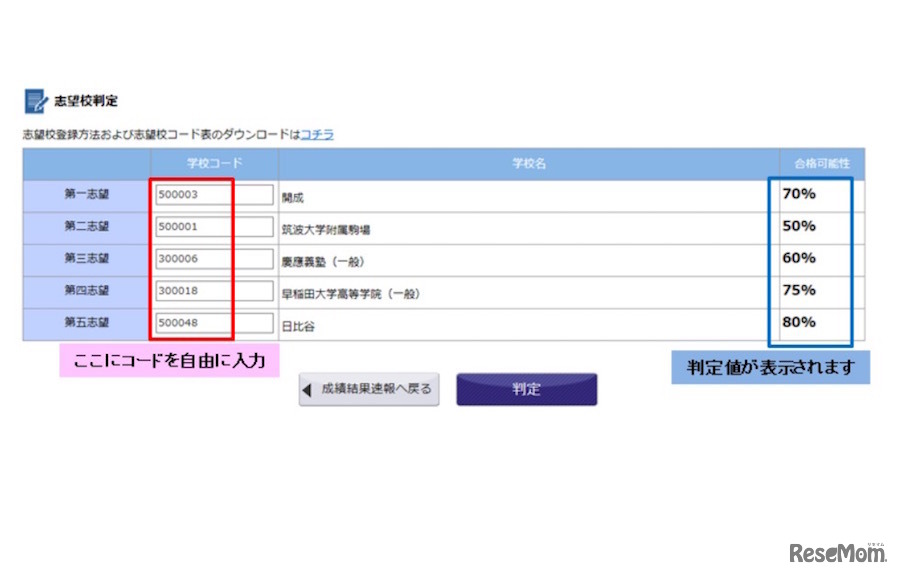Select the 学校コード column header
900x576 pixels.
click(x=215, y=164)
